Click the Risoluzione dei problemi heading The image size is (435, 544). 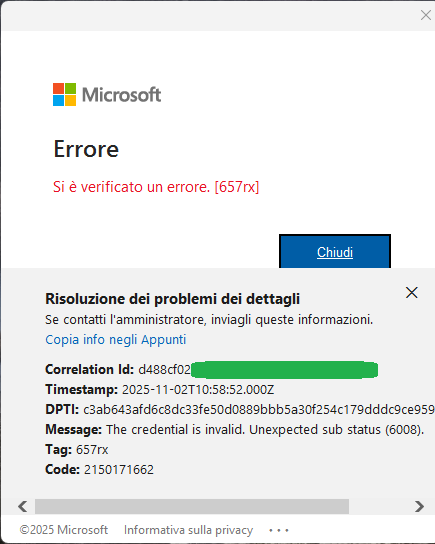tap(172, 299)
